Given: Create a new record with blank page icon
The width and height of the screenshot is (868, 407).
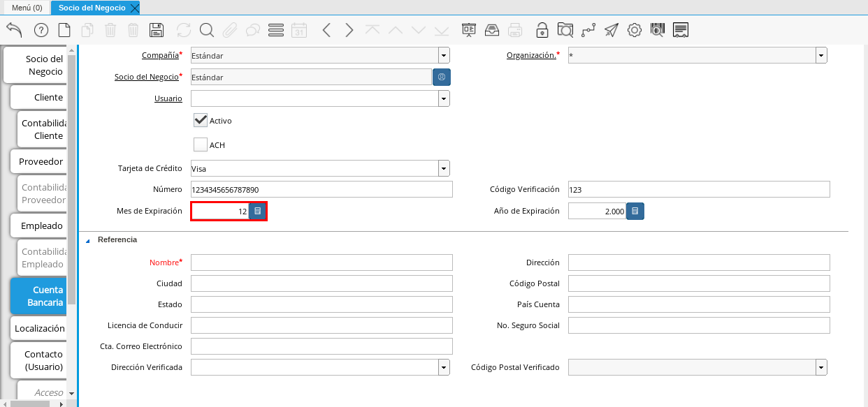Looking at the screenshot, I should pos(64,30).
